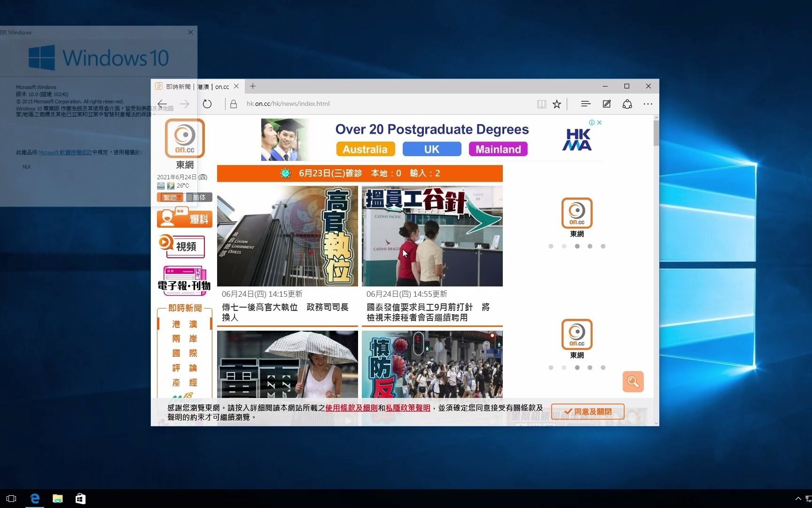Open a new Edge tab

pos(253,86)
